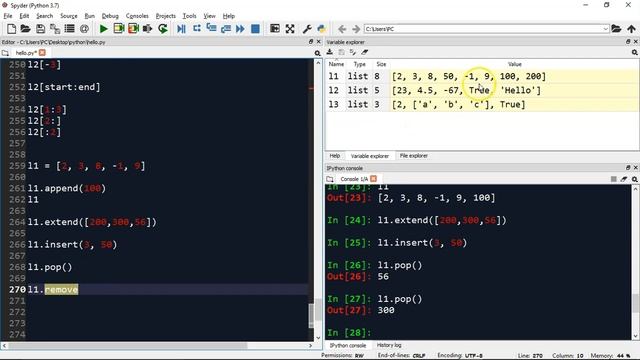Import data icon in Variable explorer

(330, 52)
